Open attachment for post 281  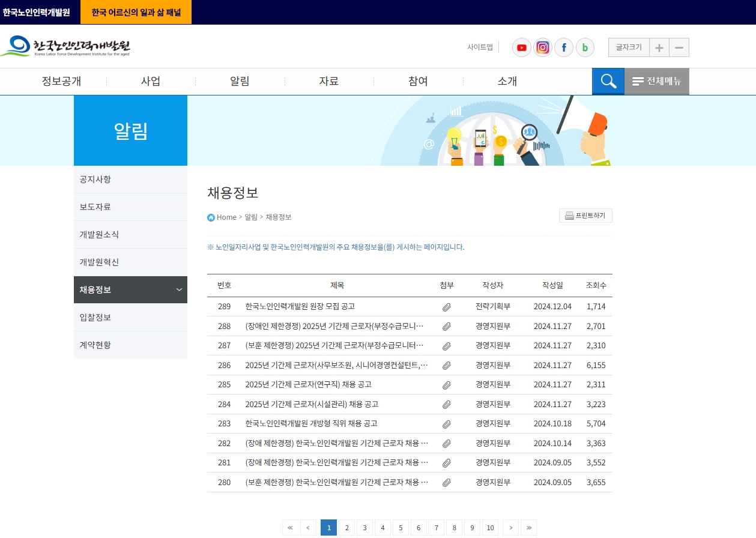click(447, 463)
